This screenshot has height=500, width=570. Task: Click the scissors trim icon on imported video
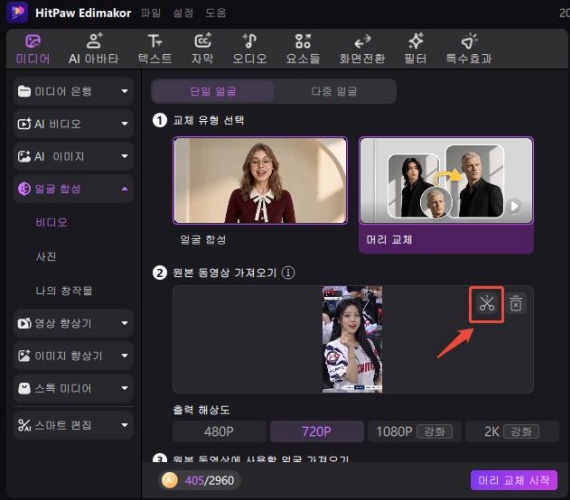(x=487, y=304)
